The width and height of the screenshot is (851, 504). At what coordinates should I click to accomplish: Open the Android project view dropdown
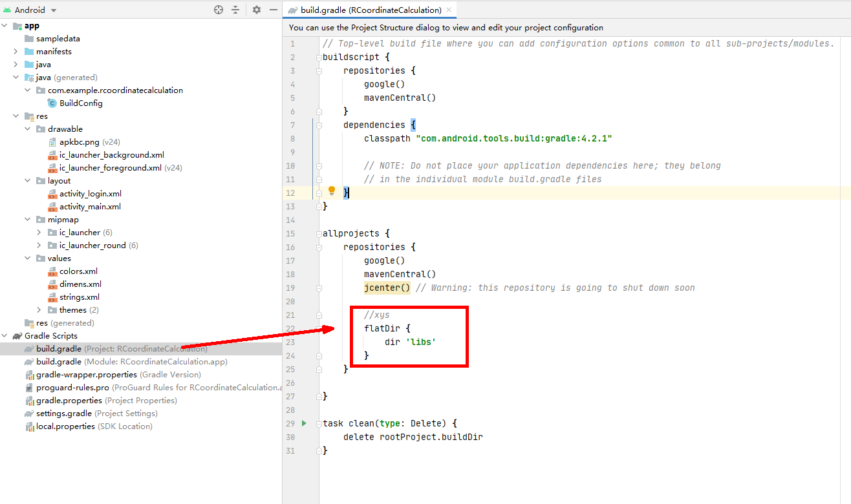pos(30,10)
